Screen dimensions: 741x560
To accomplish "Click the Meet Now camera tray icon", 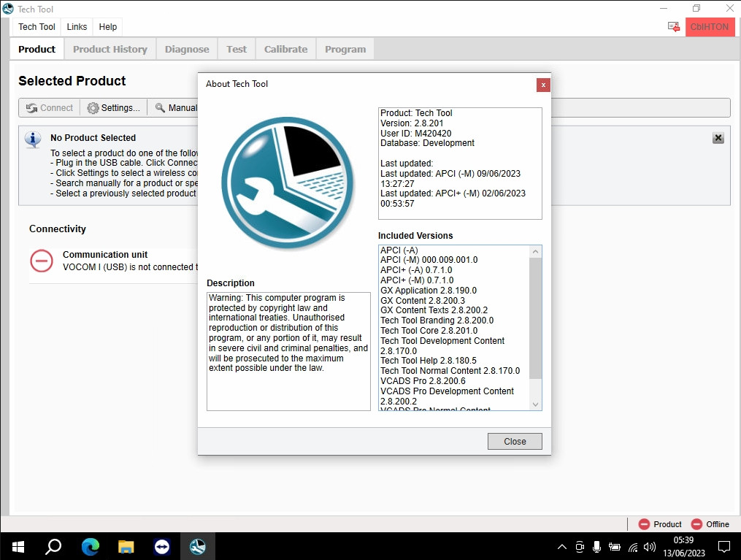I will click(x=580, y=547).
